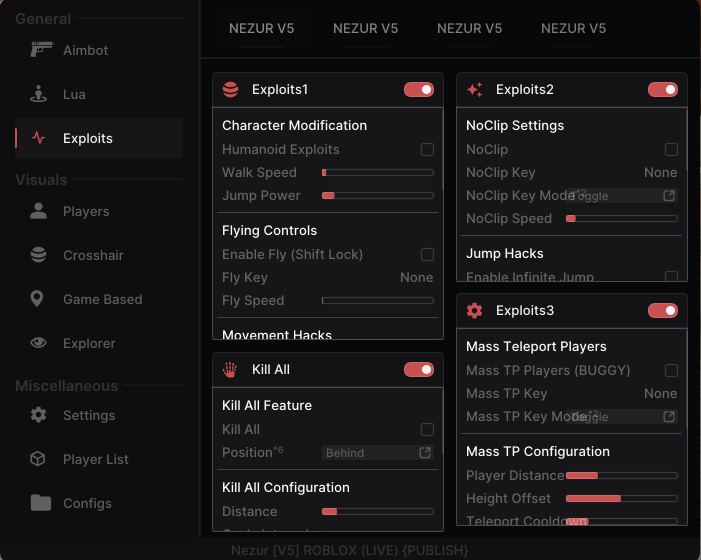The image size is (701, 560).
Task: Click the Exploits1 panel scrollbar
Action: (443, 148)
